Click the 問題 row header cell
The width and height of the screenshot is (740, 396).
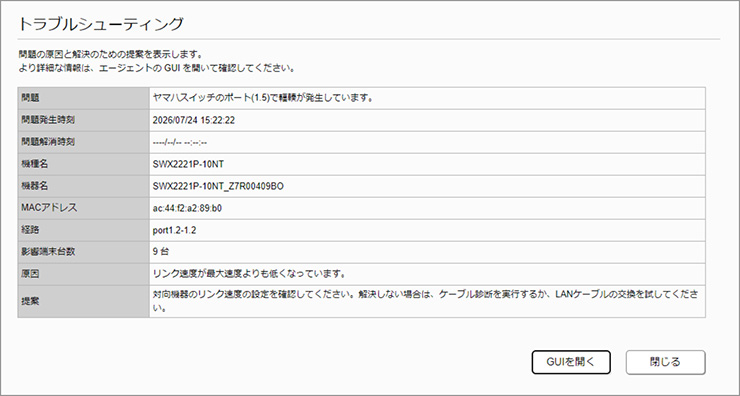pos(84,98)
